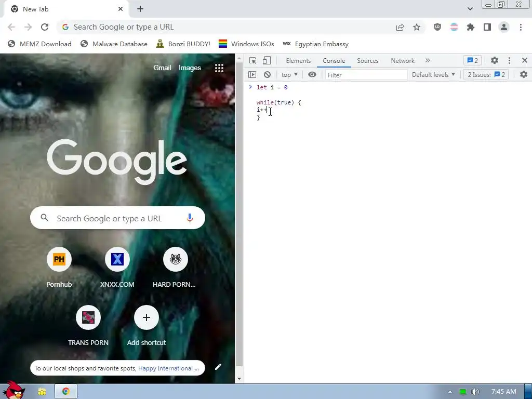
Task: Show hidden tray icons arrow
Action: (x=450, y=392)
